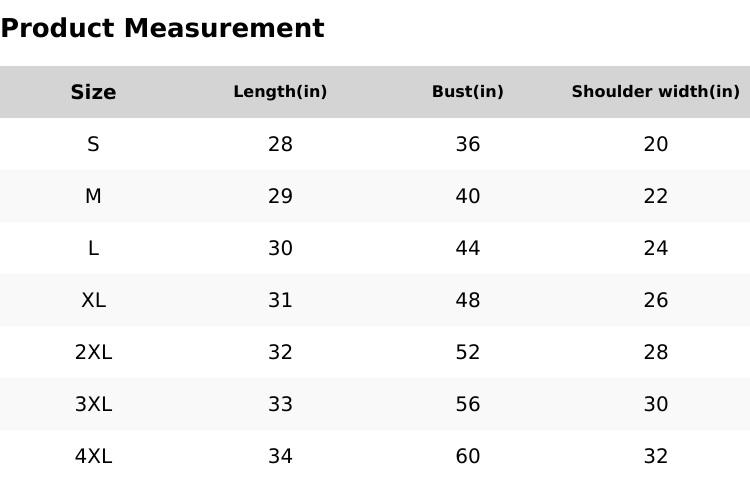750x482 pixels.
Task: Select the bust value 56
Action: point(468,404)
